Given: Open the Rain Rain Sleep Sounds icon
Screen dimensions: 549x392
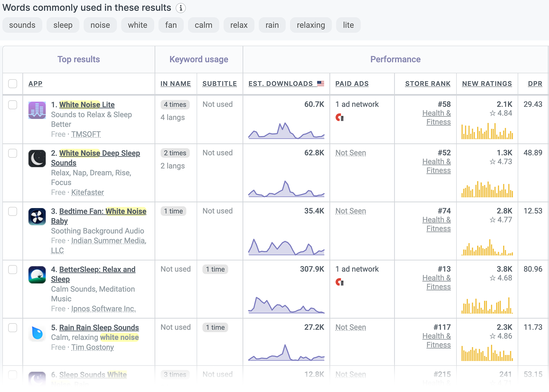Looking at the screenshot, I should (37, 333).
